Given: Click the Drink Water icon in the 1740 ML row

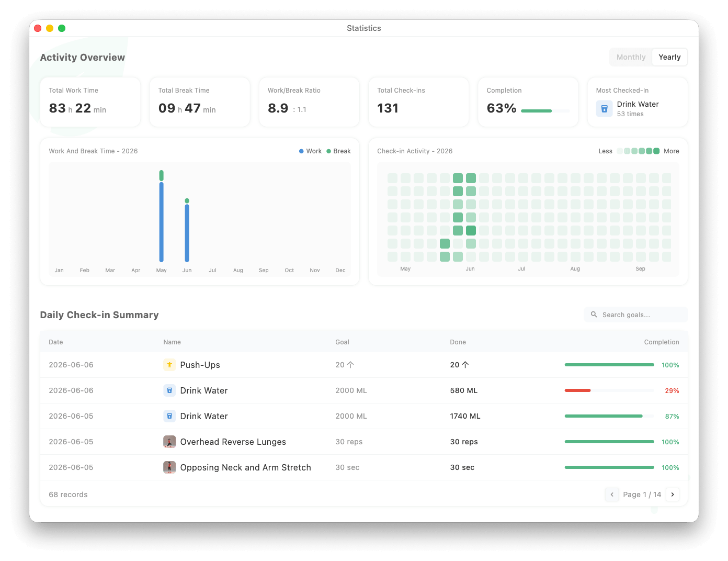Looking at the screenshot, I should click(x=169, y=416).
